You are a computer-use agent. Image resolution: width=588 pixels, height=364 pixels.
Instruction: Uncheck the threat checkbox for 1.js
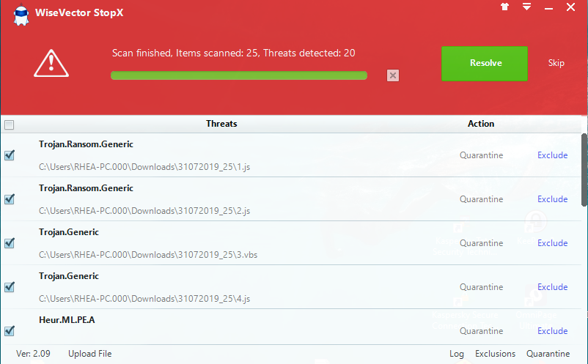pos(10,155)
